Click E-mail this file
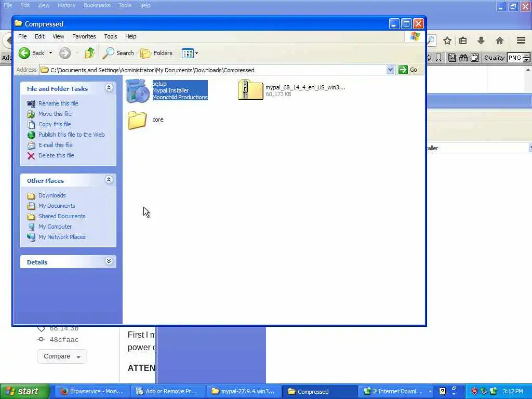The image size is (532, 399). click(55, 145)
